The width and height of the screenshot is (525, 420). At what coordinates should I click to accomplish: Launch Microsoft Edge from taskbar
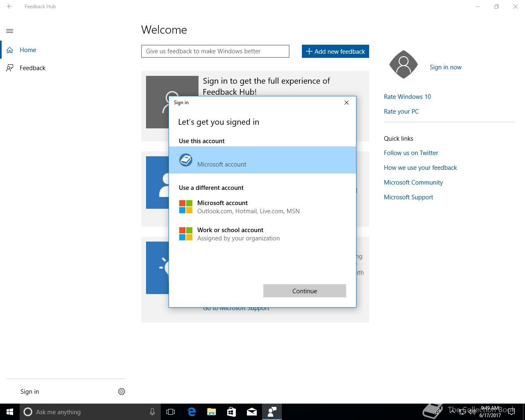click(x=191, y=412)
